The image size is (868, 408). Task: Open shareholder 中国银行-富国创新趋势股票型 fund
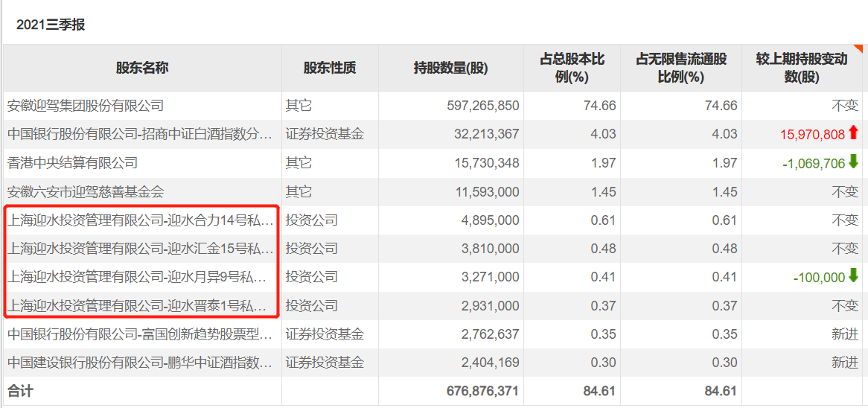141,334
